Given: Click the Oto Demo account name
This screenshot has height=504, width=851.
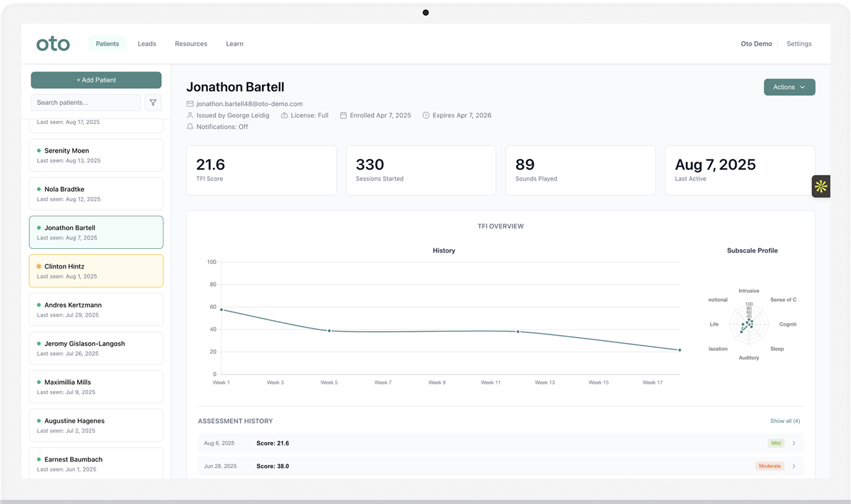Looking at the screenshot, I should (x=756, y=44).
